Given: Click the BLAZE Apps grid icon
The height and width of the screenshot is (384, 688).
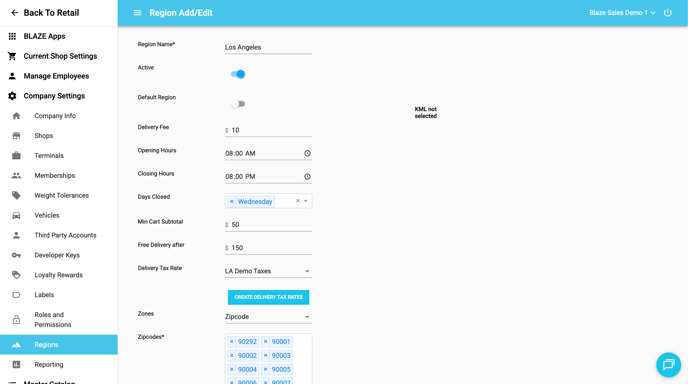Looking at the screenshot, I should [12, 36].
